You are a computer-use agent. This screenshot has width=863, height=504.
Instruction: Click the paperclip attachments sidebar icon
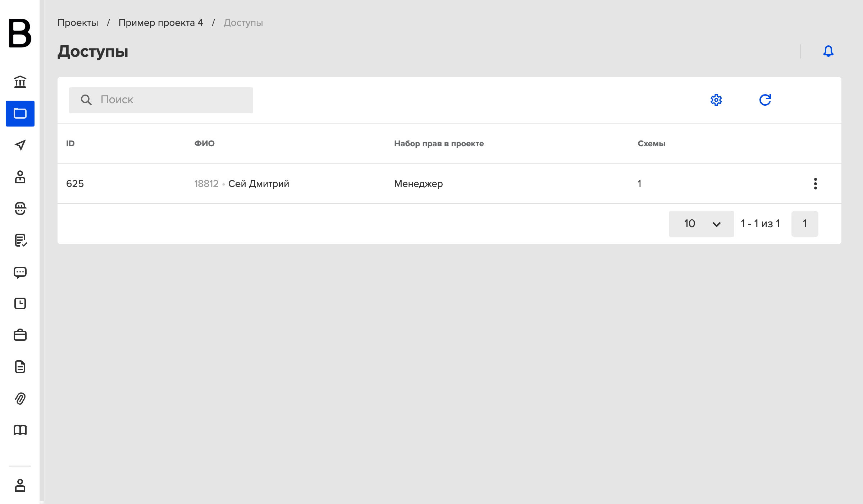click(20, 398)
